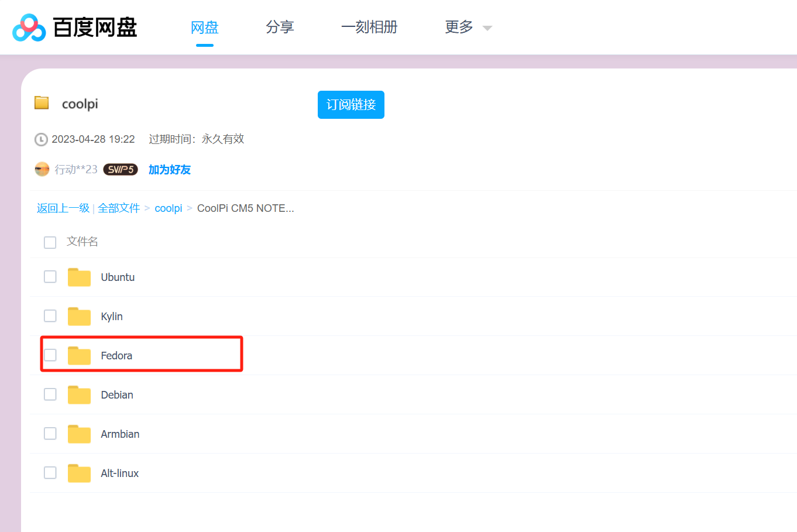Image resolution: width=797 pixels, height=532 pixels.
Task: Check the Armbian row checkbox
Action: click(50, 433)
